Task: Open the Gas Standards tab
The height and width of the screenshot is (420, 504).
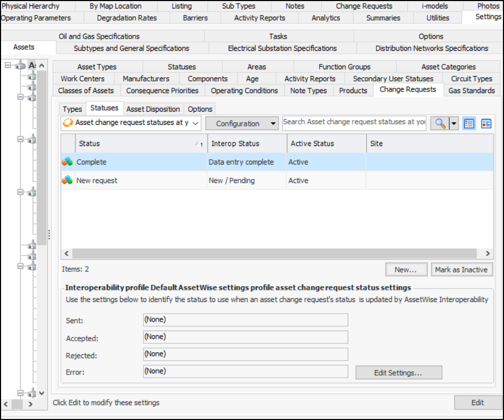Action: coord(471,90)
